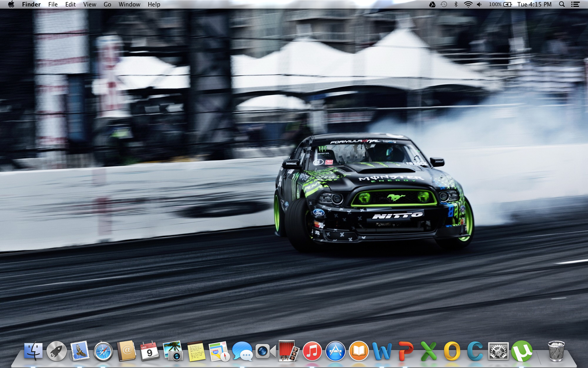Open the Finder application menu
Image resolution: width=588 pixels, height=368 pixels.
[x=31, y=4]
